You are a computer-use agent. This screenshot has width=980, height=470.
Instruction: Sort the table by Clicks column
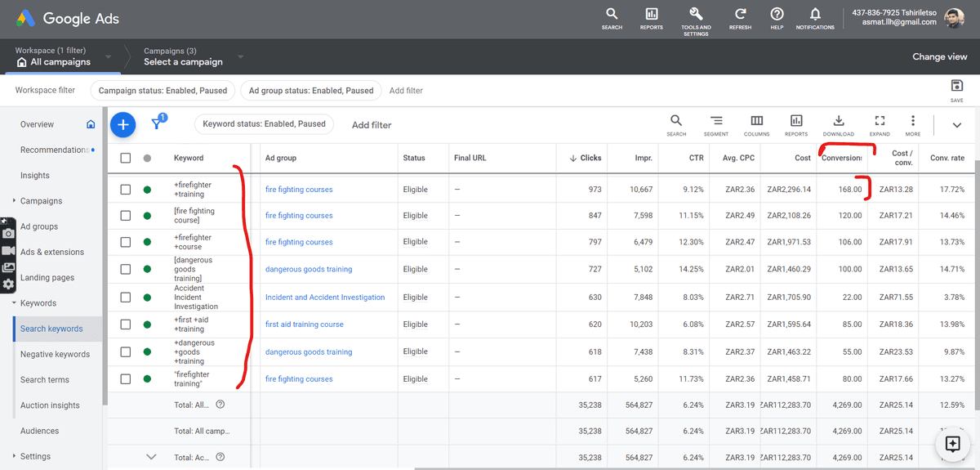pos(585,158)
